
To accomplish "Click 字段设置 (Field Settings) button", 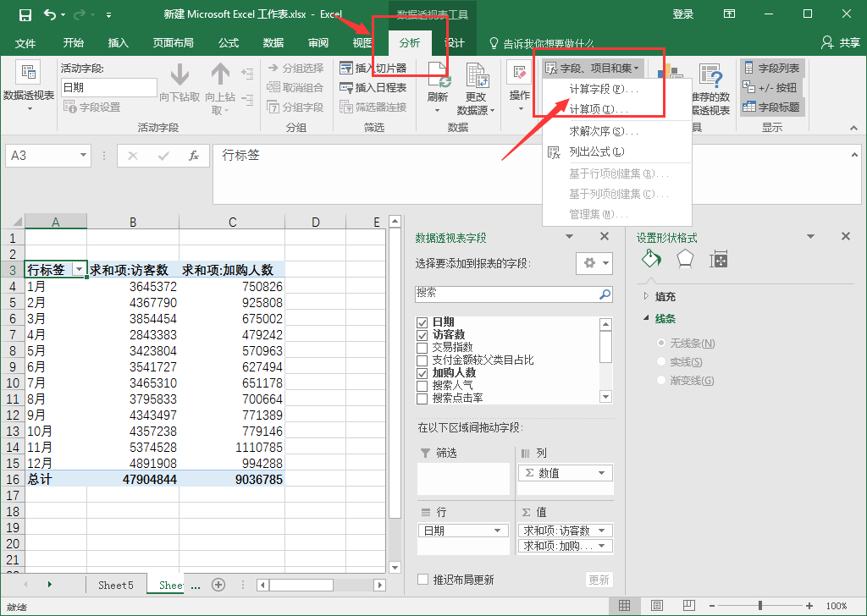I will coord(92,107).
